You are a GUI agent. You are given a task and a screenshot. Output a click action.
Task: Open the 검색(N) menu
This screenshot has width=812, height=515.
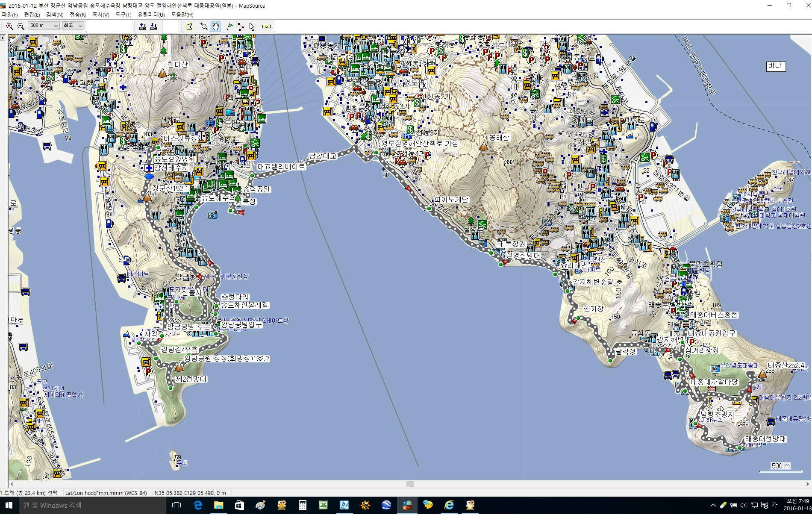[55, 15]
